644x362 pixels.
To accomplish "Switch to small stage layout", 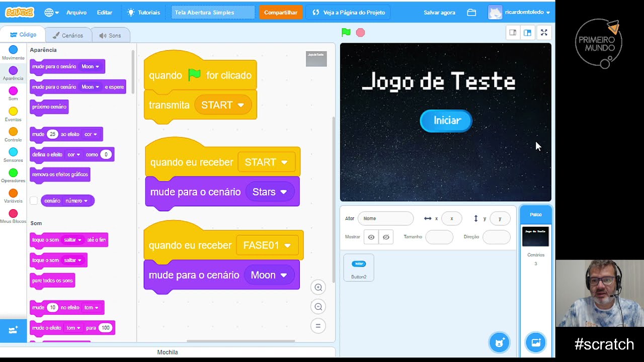I will tap(513, 33).
